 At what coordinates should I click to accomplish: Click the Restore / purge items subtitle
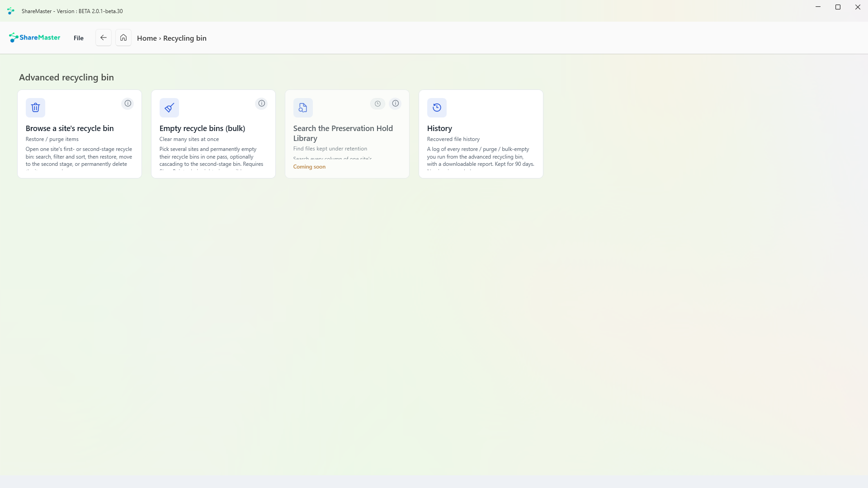(x=52, y=139)
